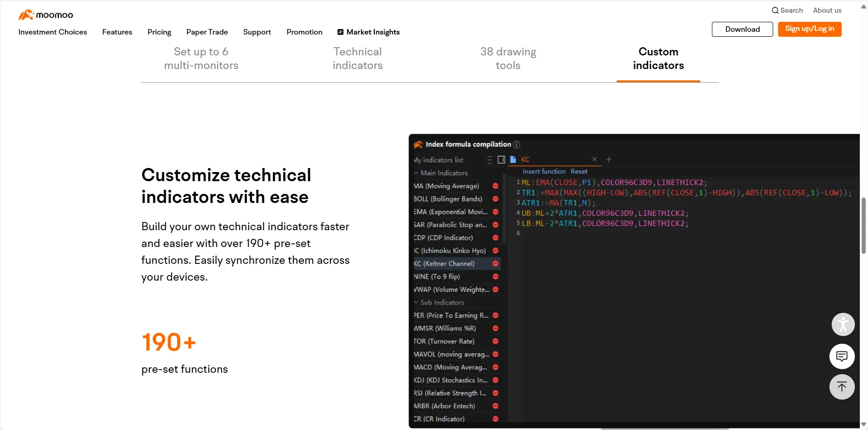Remove BOLL (Bollinger Bands) indicator

(x=495, y=199)
